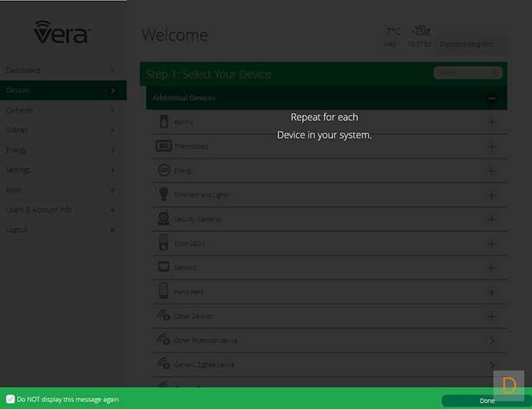
Task: Expand the Alarms row plus sign
Action: point(492,122)
